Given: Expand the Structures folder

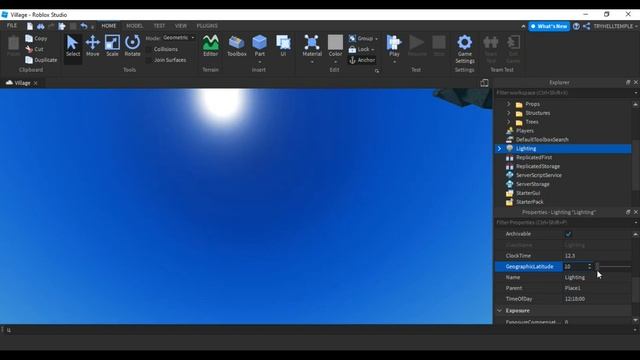Looking at the screenshot, I should coord(509,113).
